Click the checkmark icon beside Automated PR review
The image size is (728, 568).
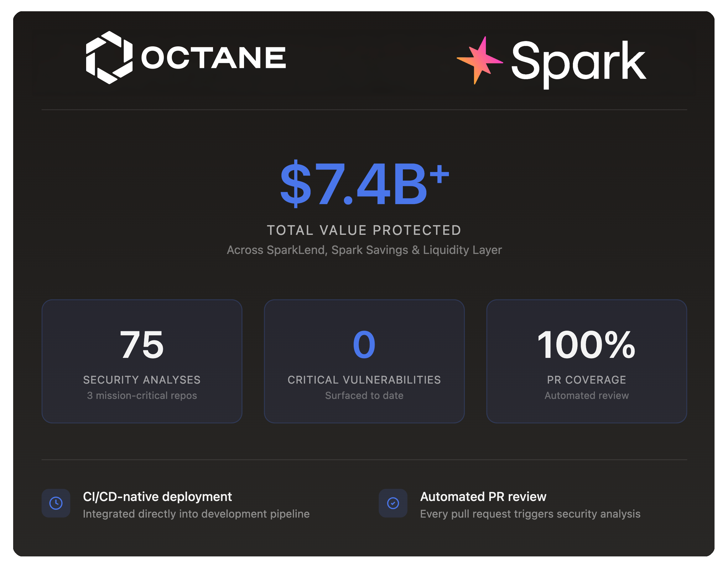[393, 503]
